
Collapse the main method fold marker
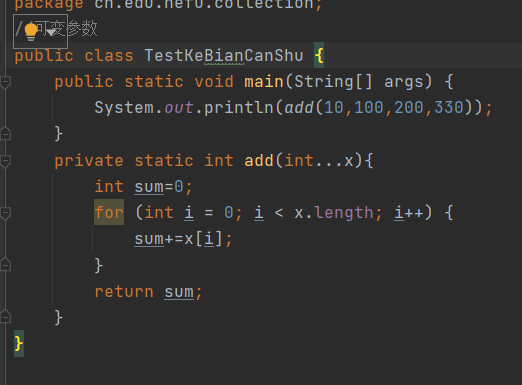[x=5, y=82]
